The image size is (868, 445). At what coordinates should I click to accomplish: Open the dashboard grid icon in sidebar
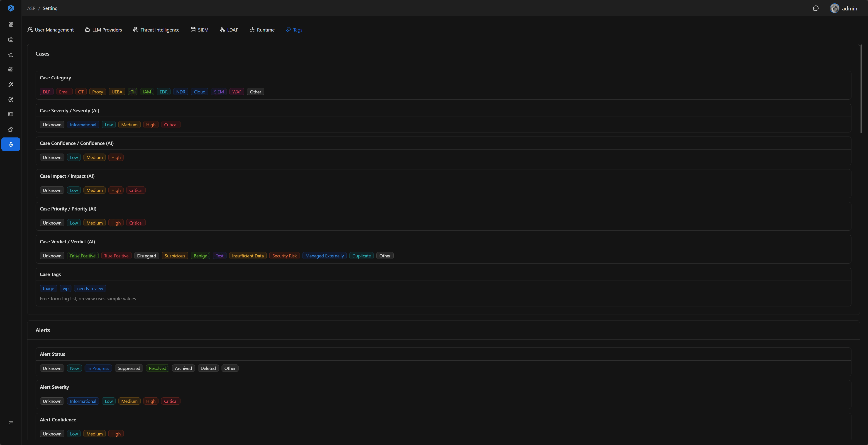pyautogui.click(x=11, y=25)
